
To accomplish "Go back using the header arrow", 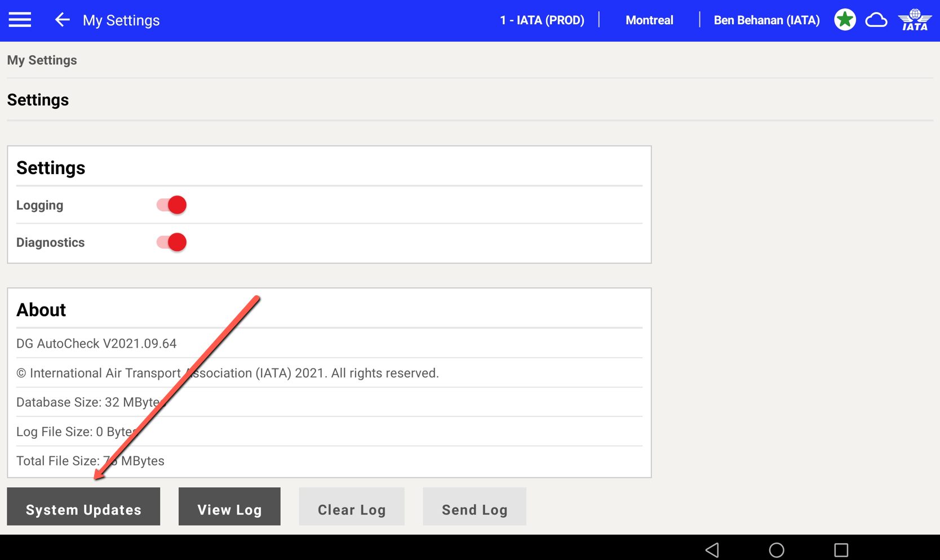I will point(62,20).
